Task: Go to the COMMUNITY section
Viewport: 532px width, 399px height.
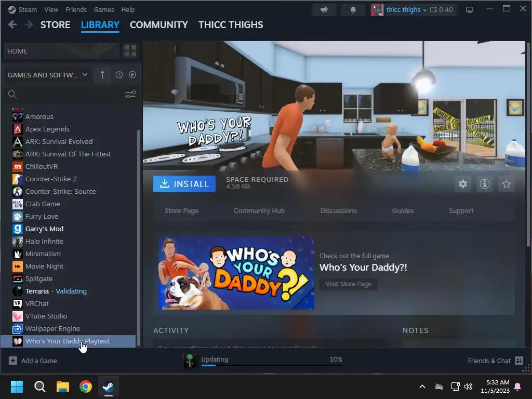Action: 159,25
